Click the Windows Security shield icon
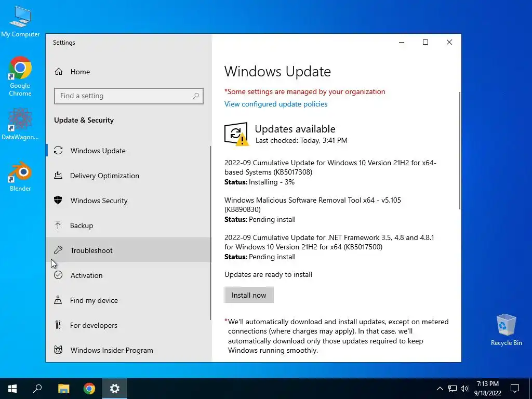The width and height of the screenshot is (532, 399). pos(58,200)
